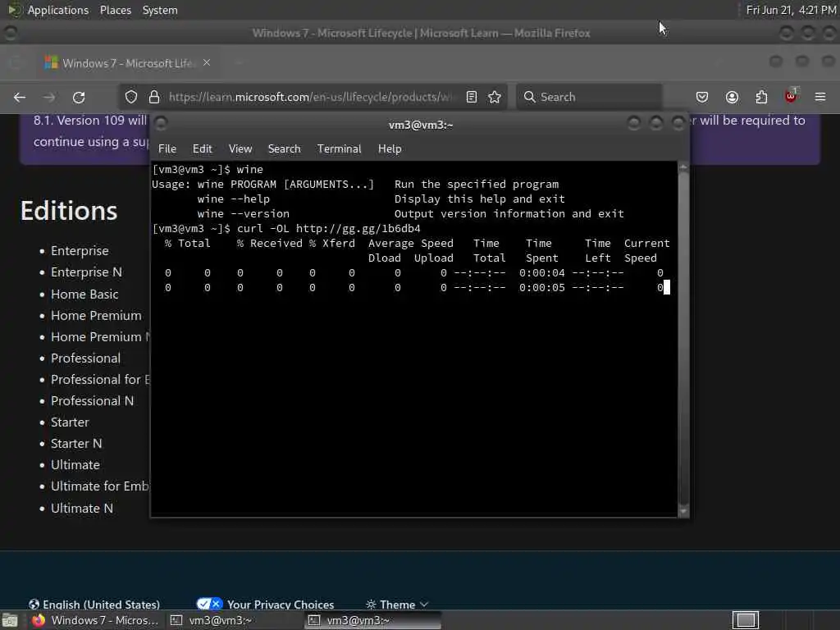Bookmark this page with the star icon

495,97
